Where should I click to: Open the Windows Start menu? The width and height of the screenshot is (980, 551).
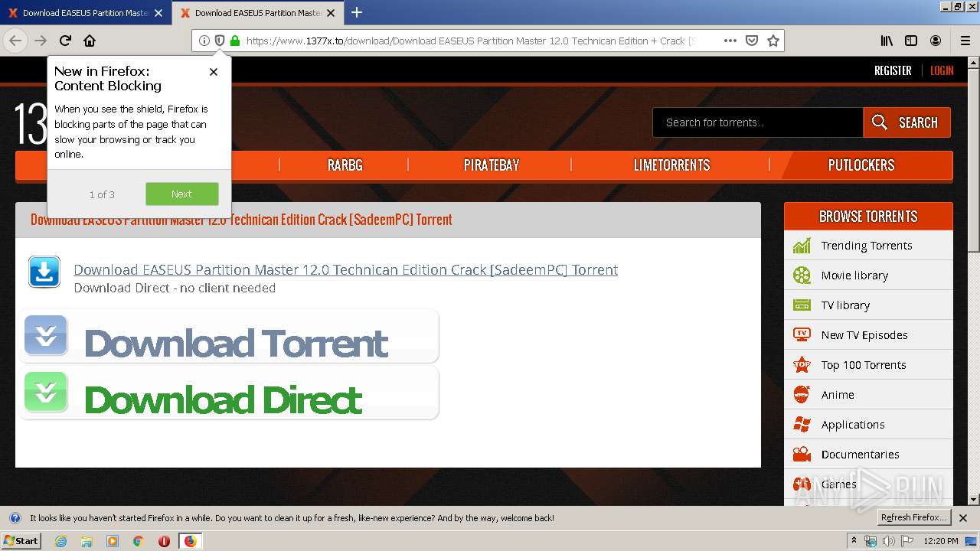[x=21, y=541]
